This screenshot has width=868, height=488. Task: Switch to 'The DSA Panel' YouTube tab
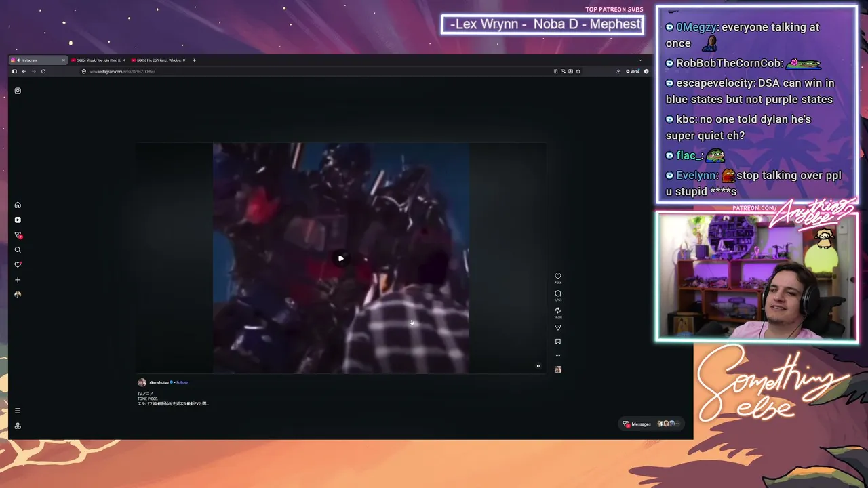pyautogui.click(x=157, y=60)
